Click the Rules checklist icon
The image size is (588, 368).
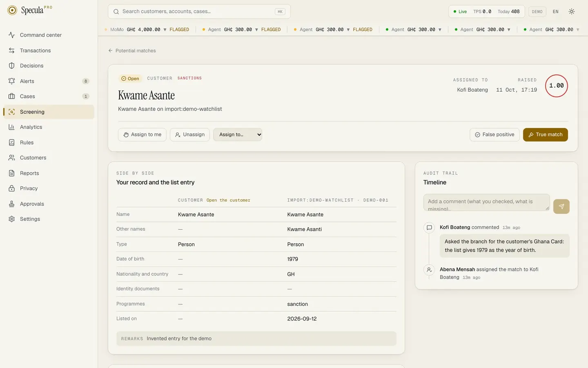coord(11,142)
